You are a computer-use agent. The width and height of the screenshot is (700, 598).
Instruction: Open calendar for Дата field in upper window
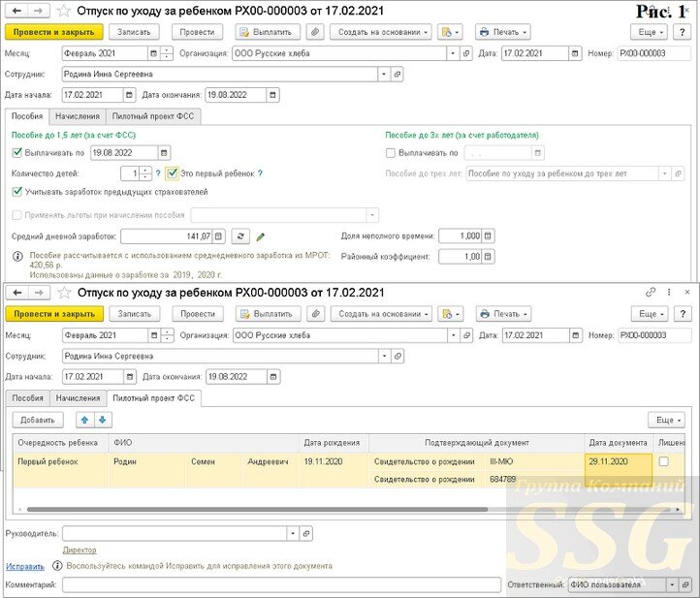[x=575, y=53]
